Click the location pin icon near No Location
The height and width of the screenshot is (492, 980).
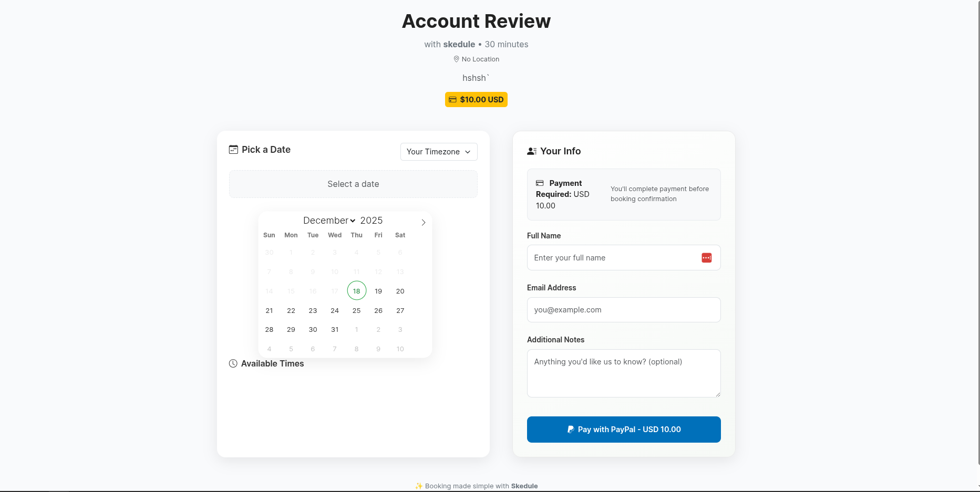click(x=456, y=59)
